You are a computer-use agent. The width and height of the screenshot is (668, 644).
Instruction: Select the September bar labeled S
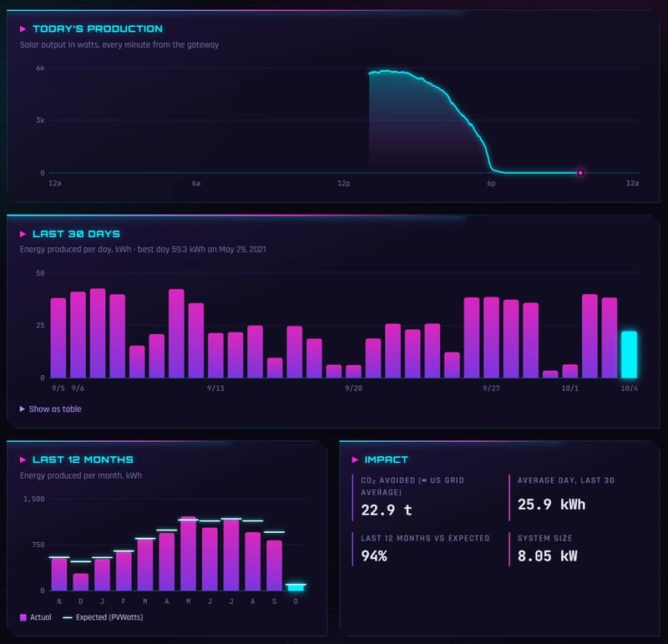[275, 565]
